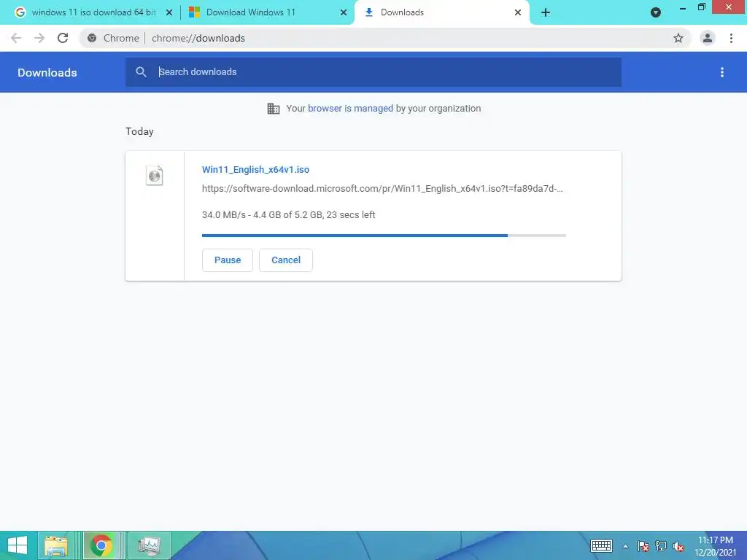Pause the ISO download

click(228, 260)
